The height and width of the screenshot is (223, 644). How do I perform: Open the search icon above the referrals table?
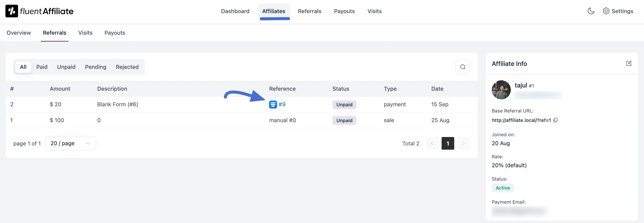click(x=463, y=67)
